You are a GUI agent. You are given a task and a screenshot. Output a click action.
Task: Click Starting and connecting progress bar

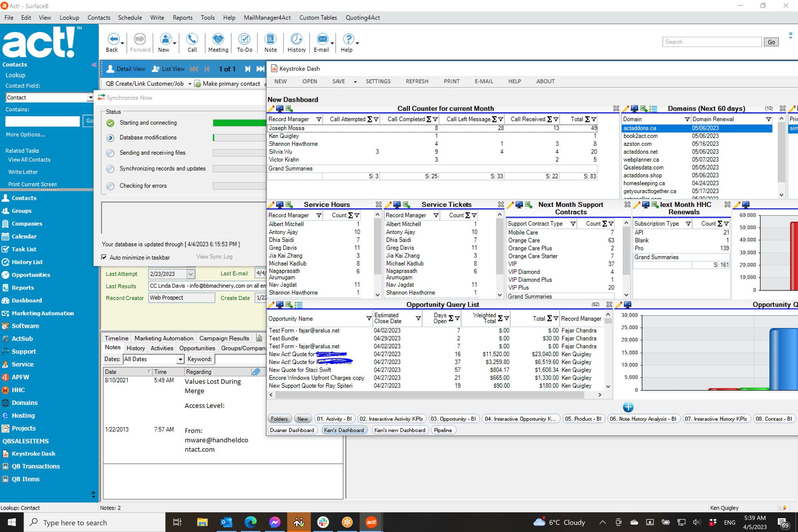pos(239,123)
